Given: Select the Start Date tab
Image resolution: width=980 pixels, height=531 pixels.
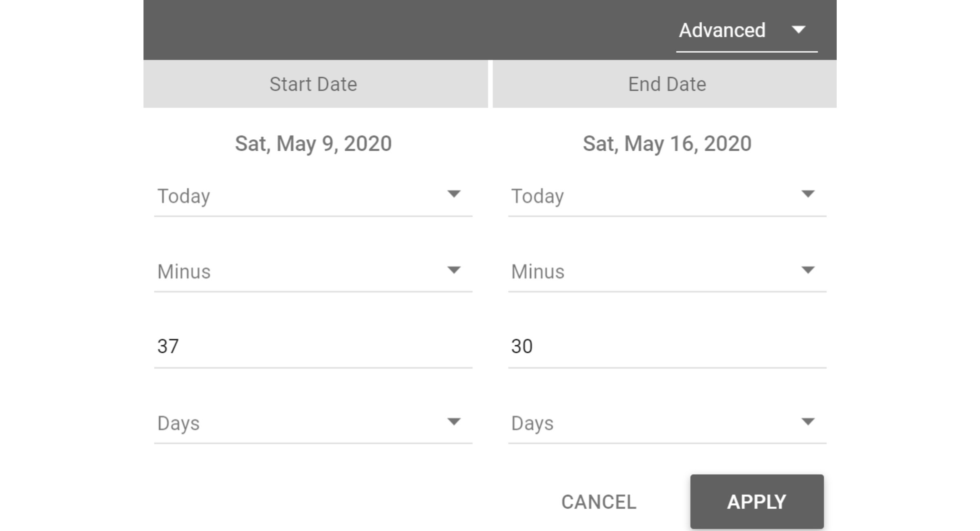Looking at the screenshot, I should 315,84.
